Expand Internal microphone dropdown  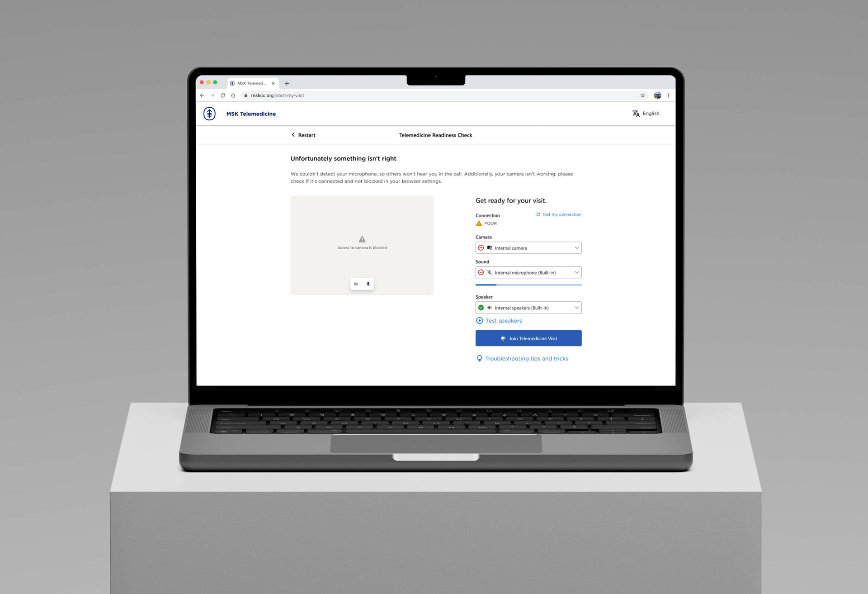[x=528, y=272]
